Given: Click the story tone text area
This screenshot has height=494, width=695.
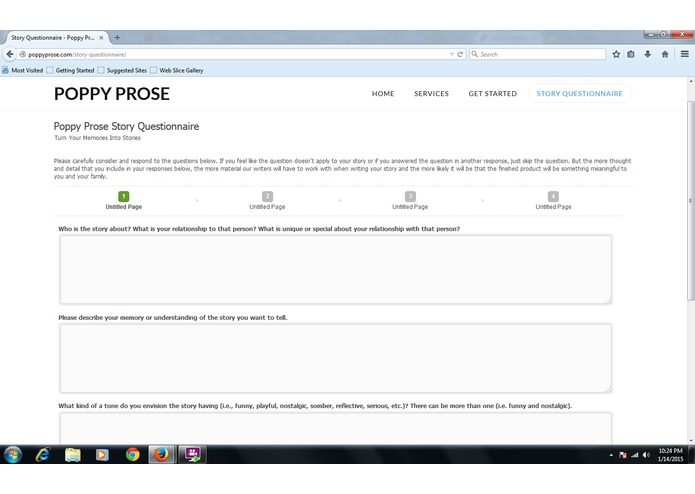Looking at the screenshot, I should point(336,428).
